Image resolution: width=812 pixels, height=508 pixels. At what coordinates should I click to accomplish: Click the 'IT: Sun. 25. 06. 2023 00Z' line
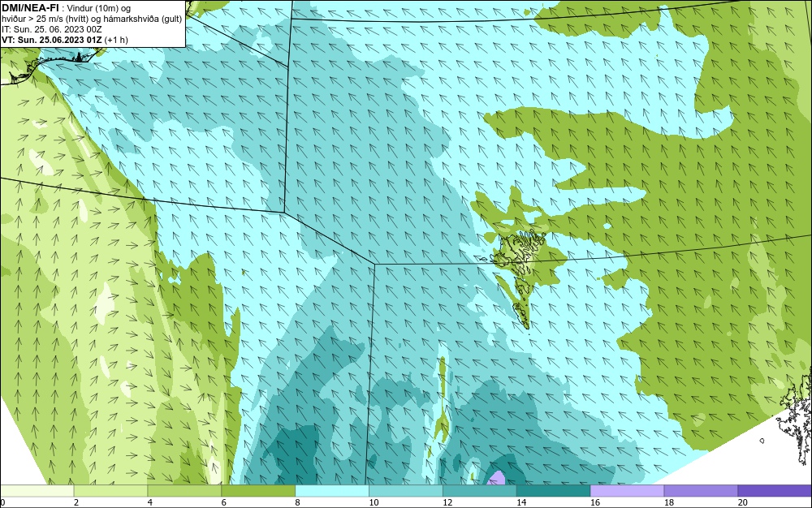click(x=52, y=29)
